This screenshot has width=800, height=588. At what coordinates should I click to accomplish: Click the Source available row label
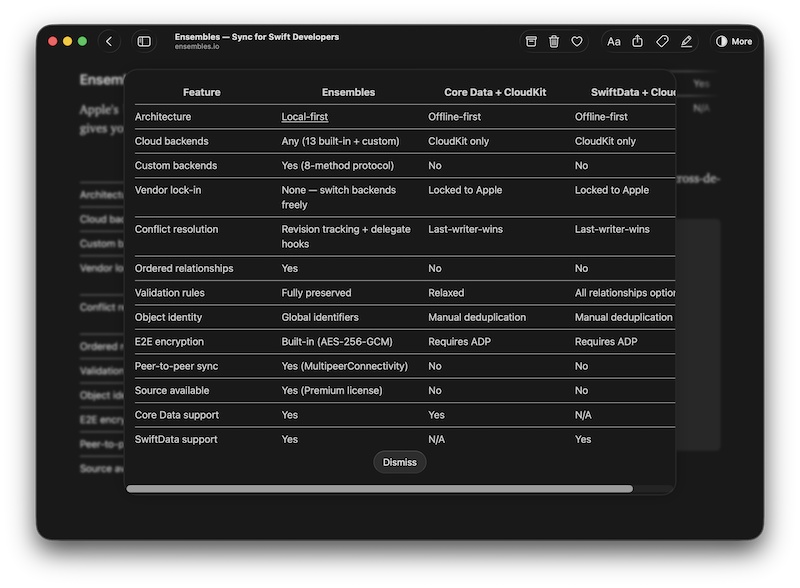click(172, 391)
